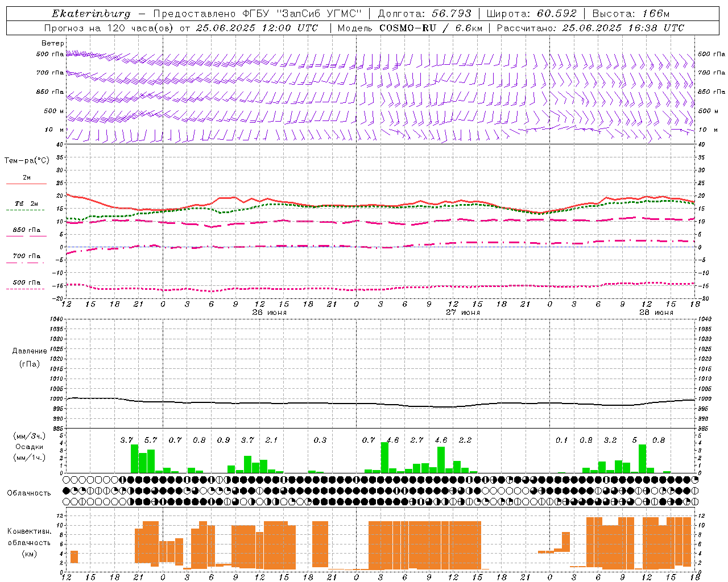Click the 'Широта: 60.592' header value

(531, 14)
